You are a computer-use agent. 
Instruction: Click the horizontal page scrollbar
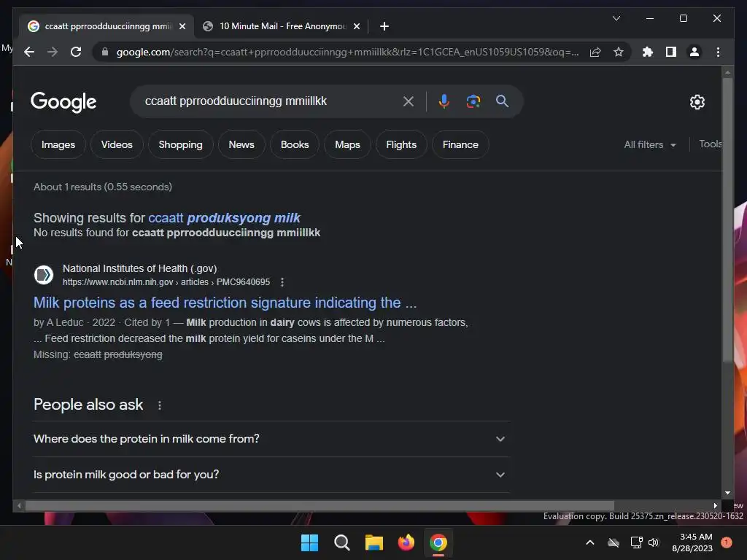click(320, 506)
